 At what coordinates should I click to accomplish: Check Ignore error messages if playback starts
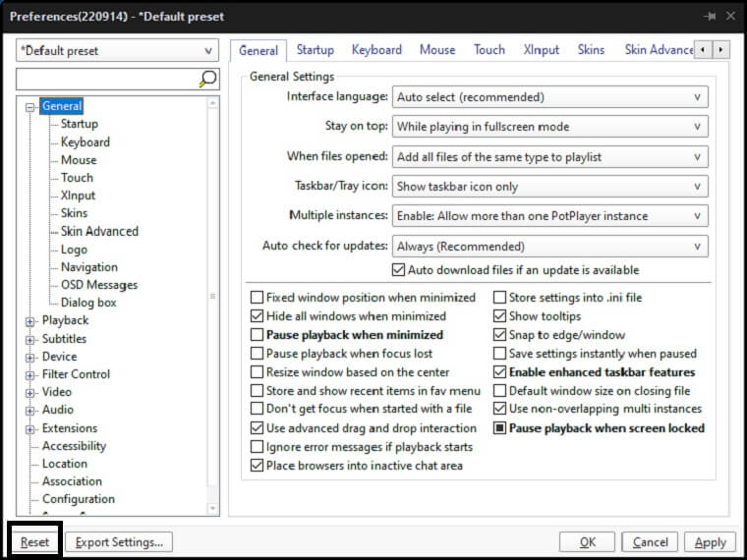point(257,447)
